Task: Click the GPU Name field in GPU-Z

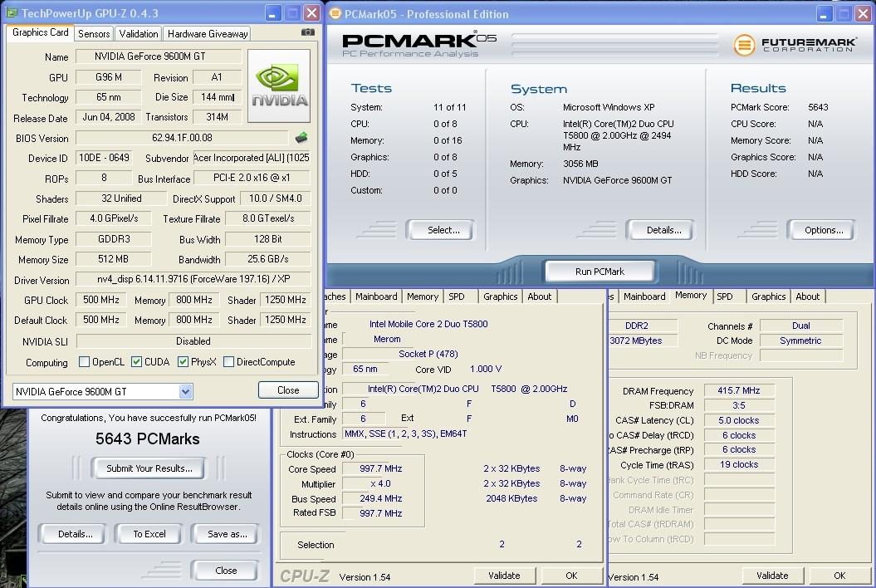Action: tap(158, 56)
